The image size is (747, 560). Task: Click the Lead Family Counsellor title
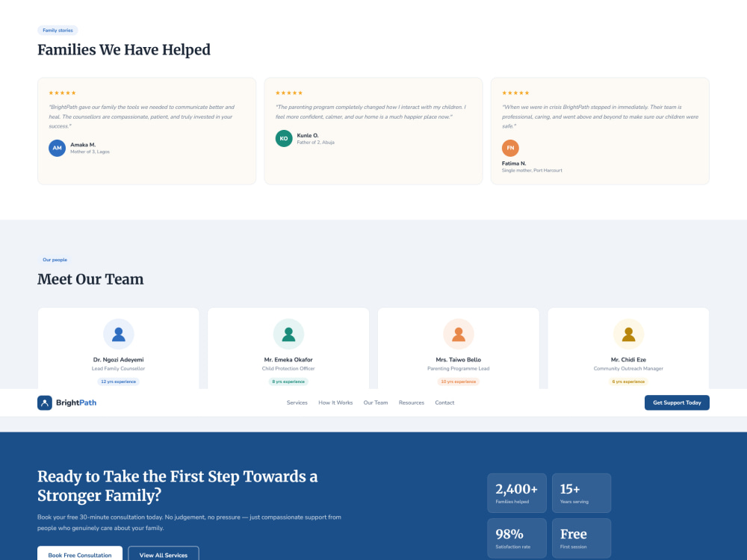coord(119,369)
